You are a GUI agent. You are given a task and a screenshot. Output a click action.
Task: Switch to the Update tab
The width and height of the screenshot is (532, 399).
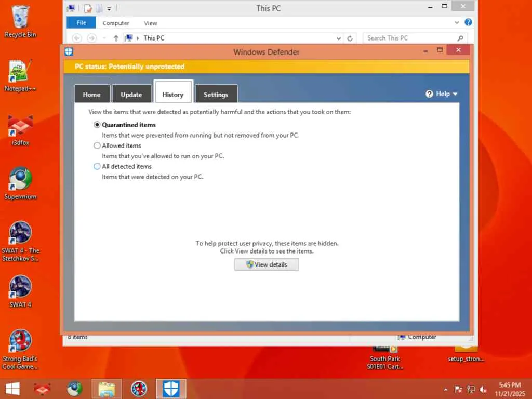pyautogui.click(x=131, y=94)
